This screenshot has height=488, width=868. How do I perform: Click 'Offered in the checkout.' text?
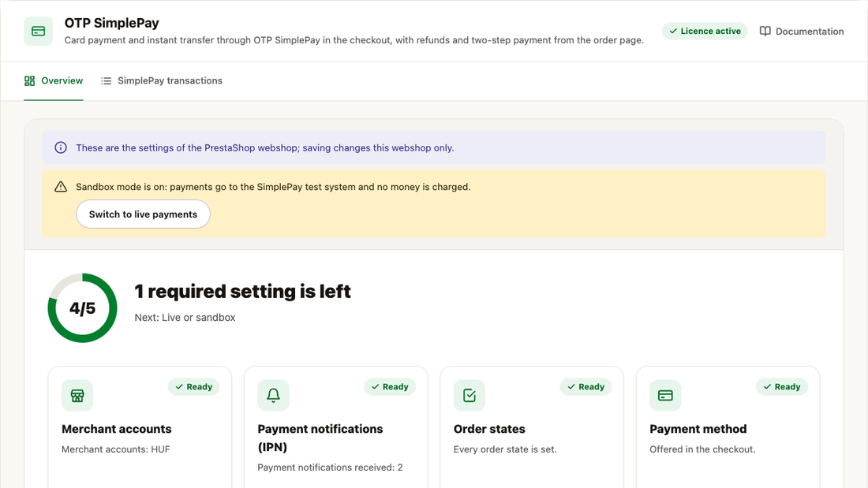pyautogui.click(x=702, y=449)
